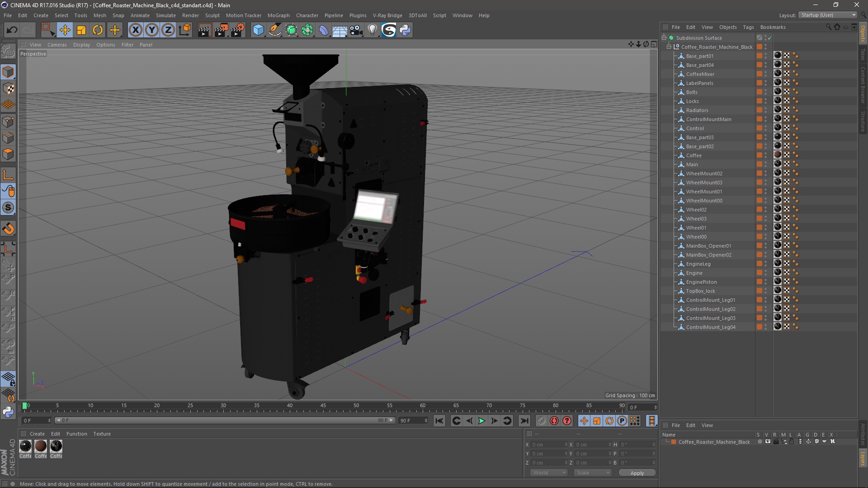Screen dimensions: 868x488
Task: Click the Render View clapperboard icon
Action: [x=204, y=30]
